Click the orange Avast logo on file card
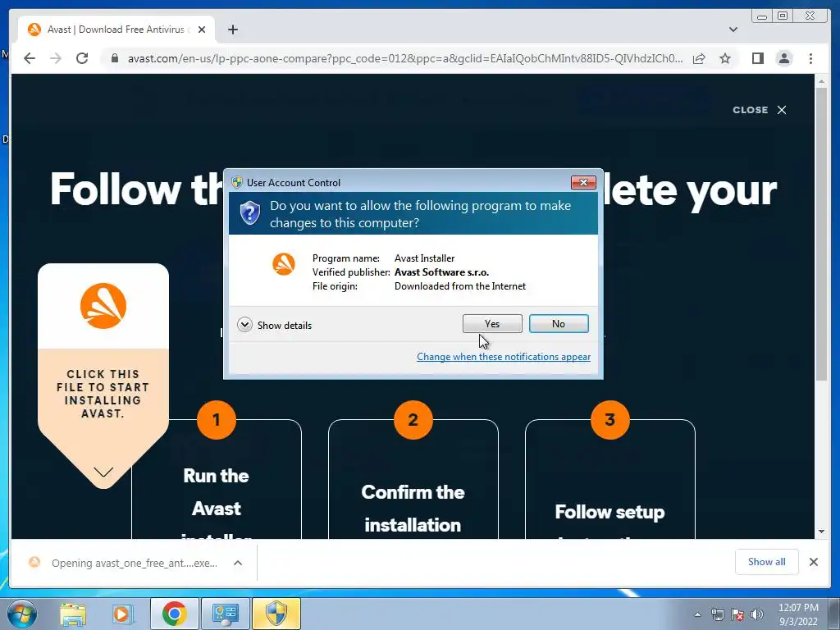Viewport: 840px width, 630px height. 103,306
